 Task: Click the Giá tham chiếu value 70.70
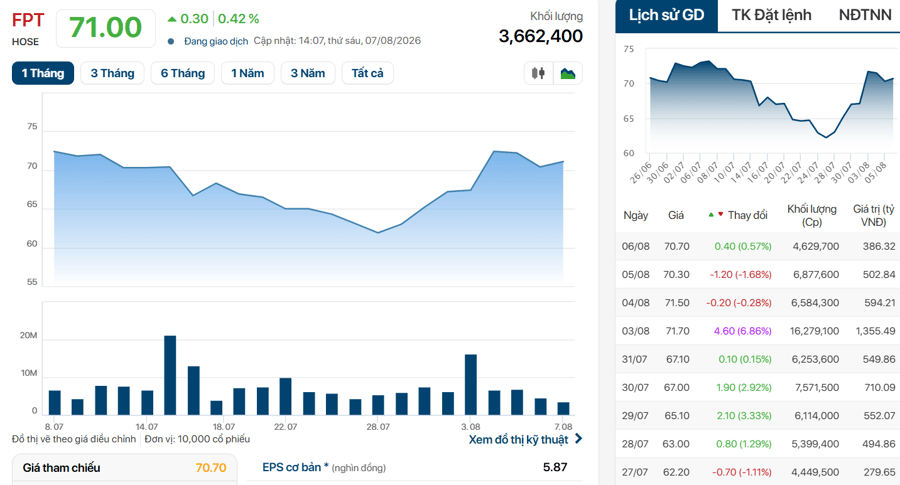pyautogui.click(x=211, y=468)
